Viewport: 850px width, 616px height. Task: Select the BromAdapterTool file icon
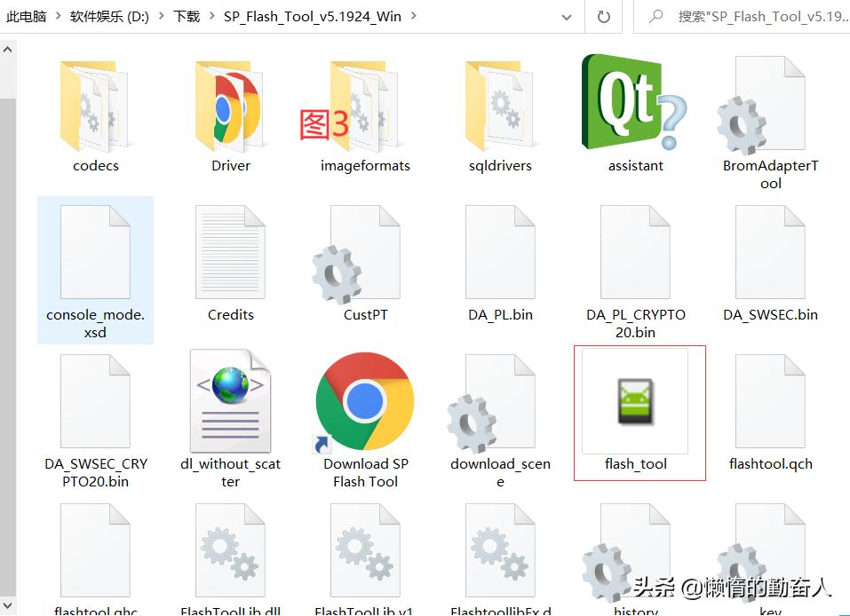762,107
